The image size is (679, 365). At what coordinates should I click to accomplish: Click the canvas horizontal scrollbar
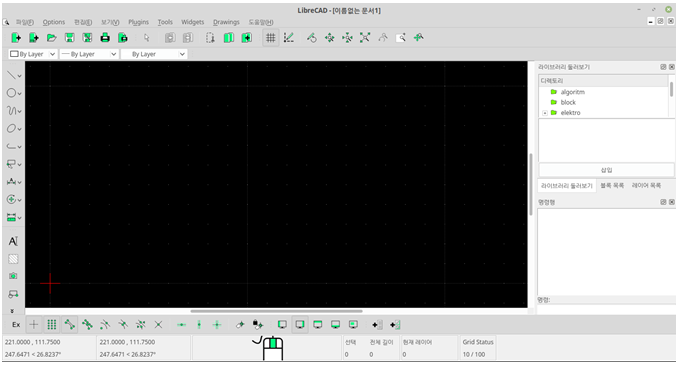tap(276, 311)
